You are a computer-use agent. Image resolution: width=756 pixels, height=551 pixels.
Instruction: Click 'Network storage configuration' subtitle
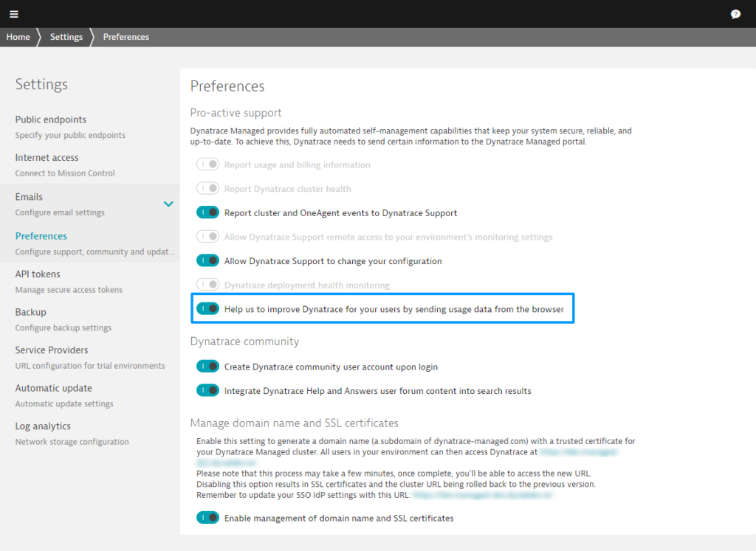(72, 442)
